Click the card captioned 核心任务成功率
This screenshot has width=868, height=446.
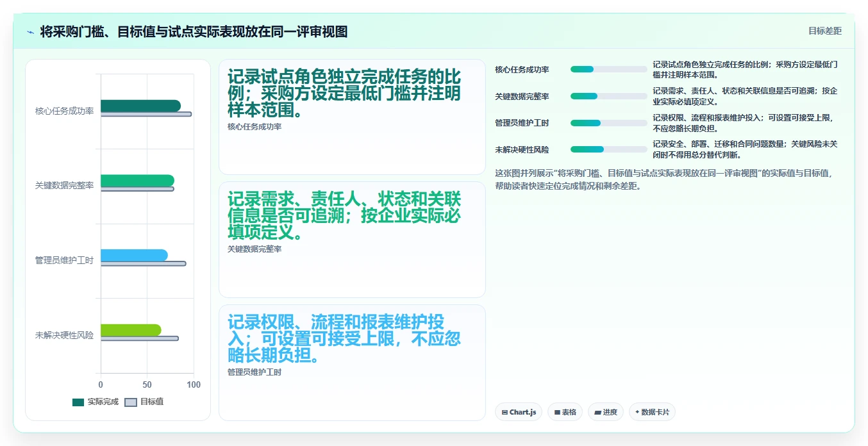(x=352, y=117)
